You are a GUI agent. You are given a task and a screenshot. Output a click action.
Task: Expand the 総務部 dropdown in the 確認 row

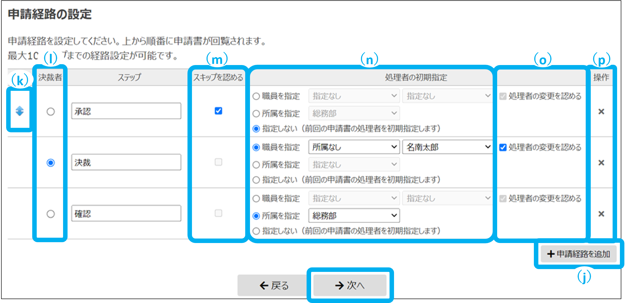click(354, 216)
